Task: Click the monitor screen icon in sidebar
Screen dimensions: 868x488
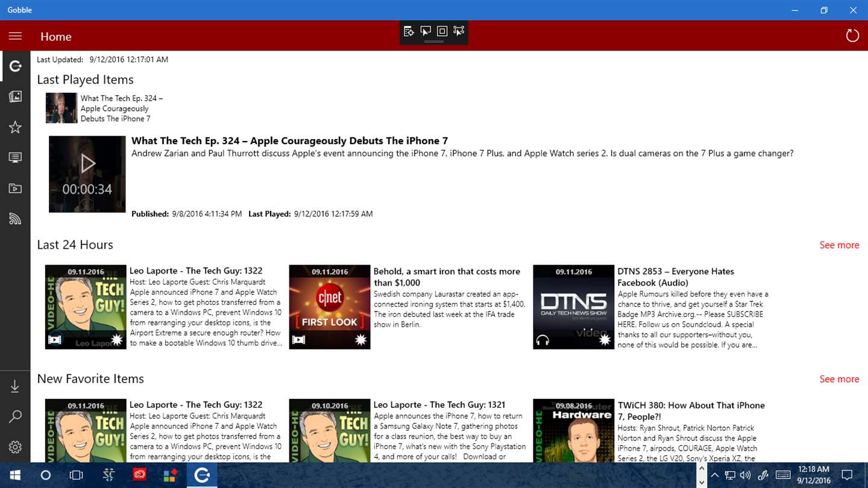Action: 15,158
